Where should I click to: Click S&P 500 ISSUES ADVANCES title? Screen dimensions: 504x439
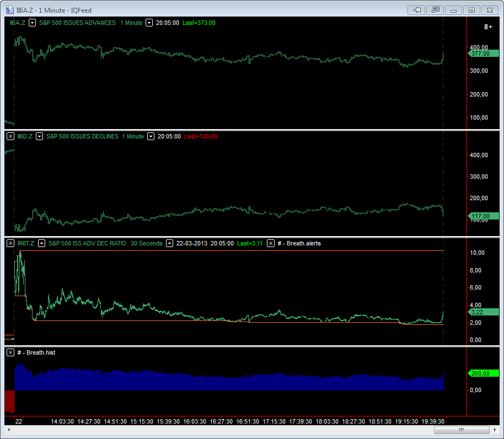[77, 23]
